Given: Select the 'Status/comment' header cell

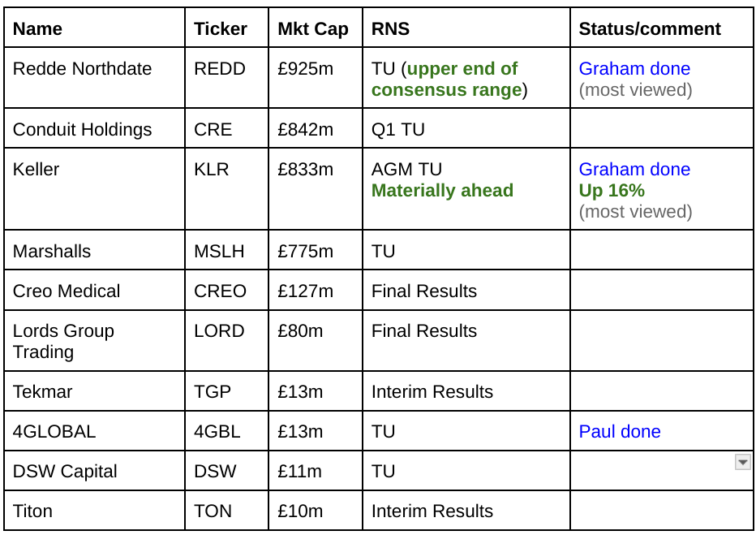Looking at the screenshot, I should coord(662,28).
